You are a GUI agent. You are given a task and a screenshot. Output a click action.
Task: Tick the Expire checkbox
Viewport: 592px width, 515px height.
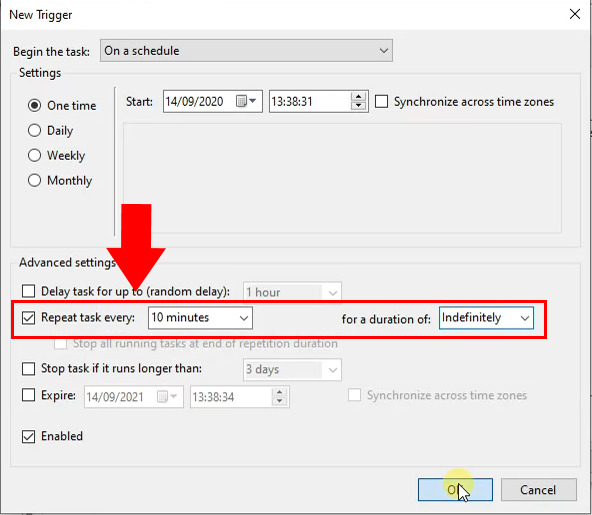(28, 395)
